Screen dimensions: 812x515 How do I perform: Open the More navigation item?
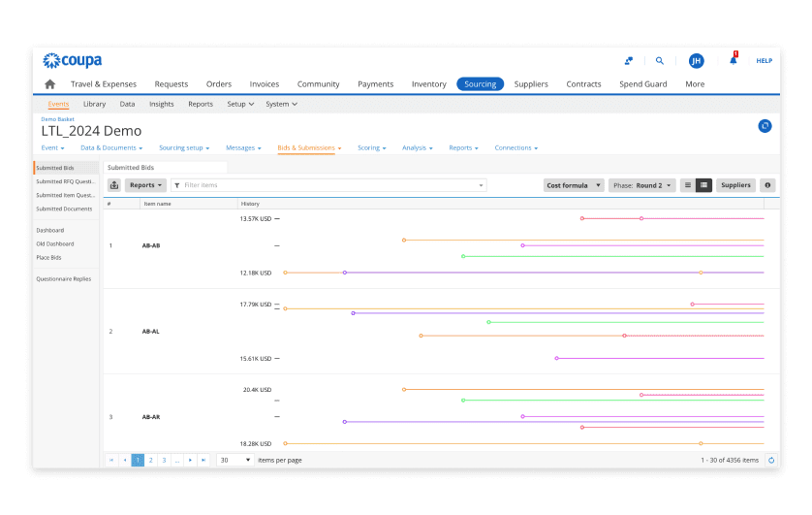[695, 84]
